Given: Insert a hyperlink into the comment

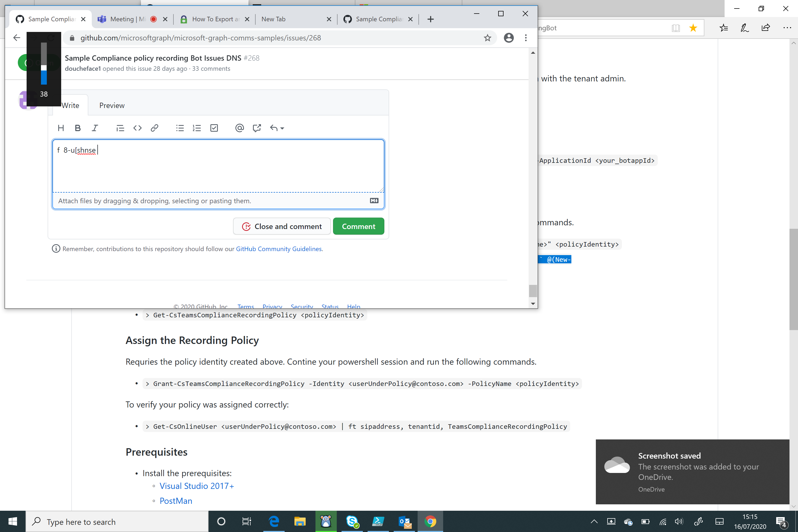Looking at the screenshot, I should point(155,128).
